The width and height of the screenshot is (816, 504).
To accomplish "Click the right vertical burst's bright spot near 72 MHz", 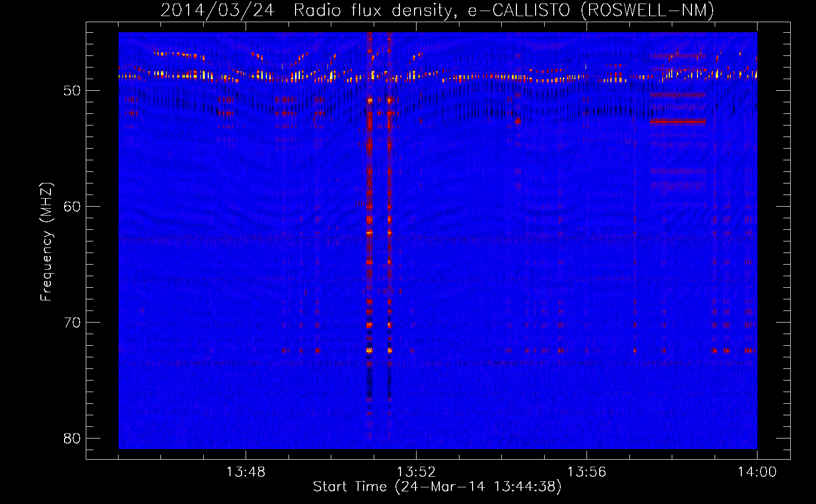I will coord(389,350).
